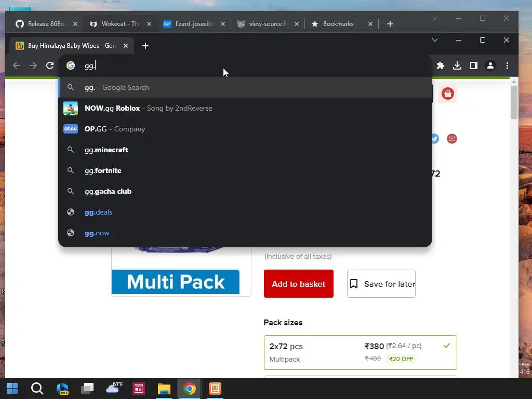
Task: Open the red news app taskbar icon
Action: point(139,389)
